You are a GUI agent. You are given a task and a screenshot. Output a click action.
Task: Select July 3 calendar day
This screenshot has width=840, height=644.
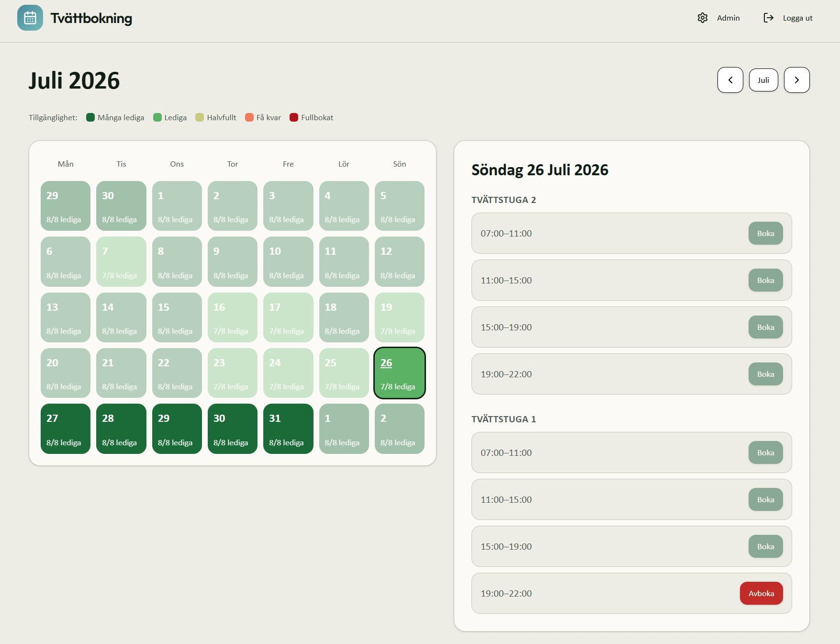pos(288,206)
